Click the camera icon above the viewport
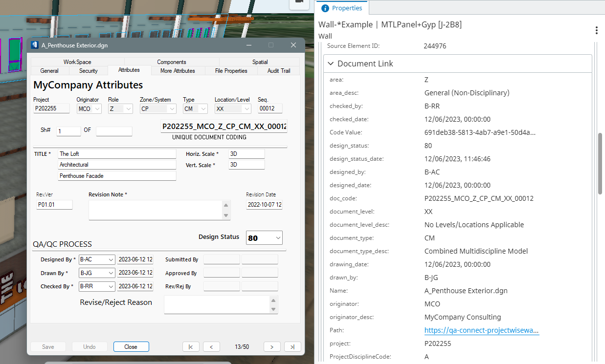The width and height of the screenshot is (605, 364). (x=299, y=2)
